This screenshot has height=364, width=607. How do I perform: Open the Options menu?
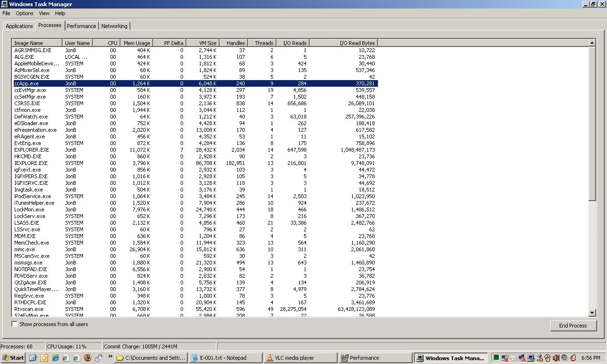click(24, 13)
